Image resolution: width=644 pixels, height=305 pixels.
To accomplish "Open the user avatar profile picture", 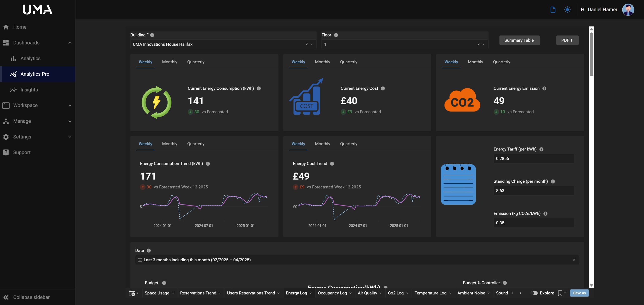I will click(628, 10).
